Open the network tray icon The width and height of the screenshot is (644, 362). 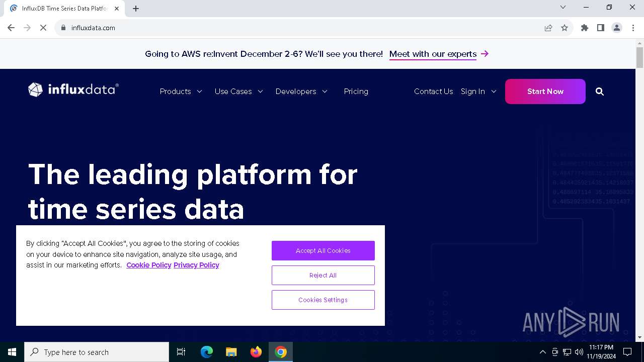pyautogui.click(x=567, y=352)
